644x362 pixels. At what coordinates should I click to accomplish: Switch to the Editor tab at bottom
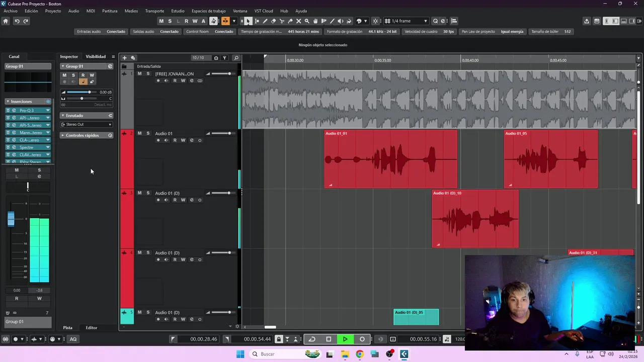(92, 328)
